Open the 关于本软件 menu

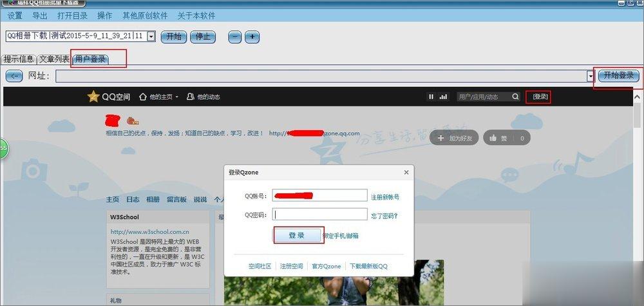[196, 15]
